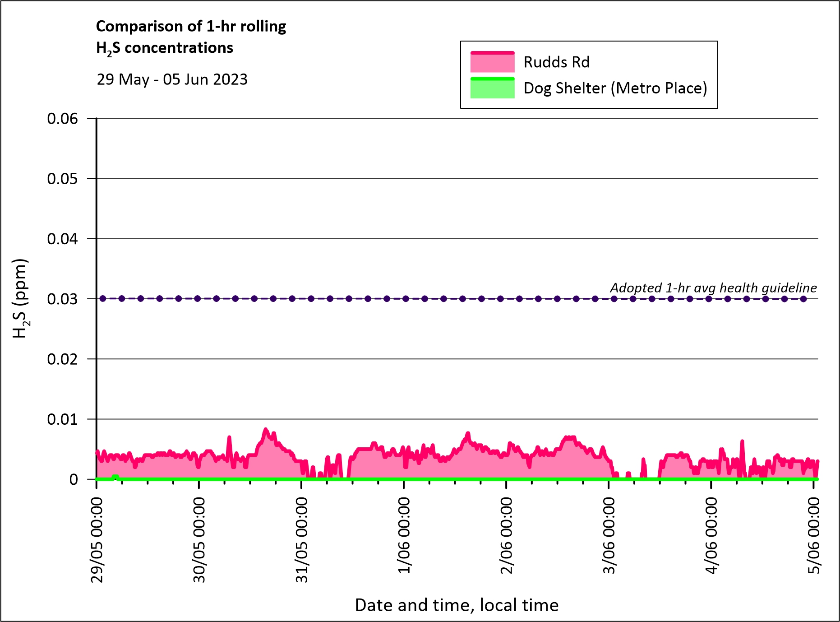840x622 pixels.
Task: Select the 29/05 00:00 x-axis label
Action: pyautogui.click(x=97, y=540)
